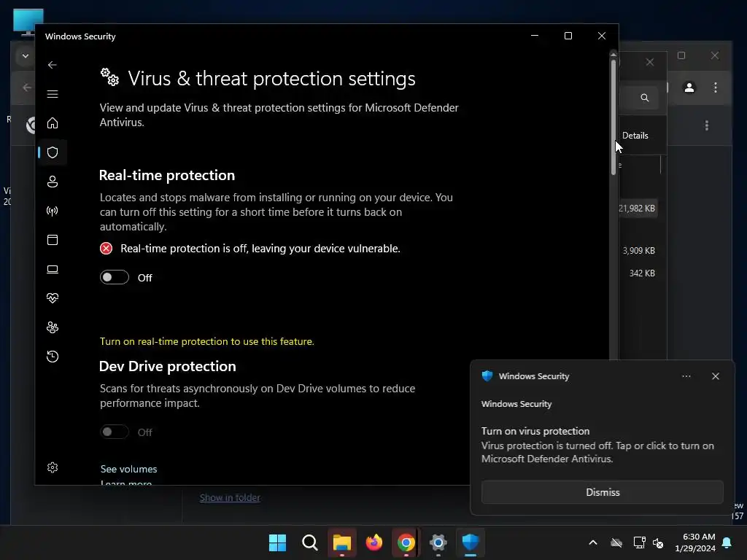Open network status tray icon
The image size is (747, 560).
tap(639, 542)
